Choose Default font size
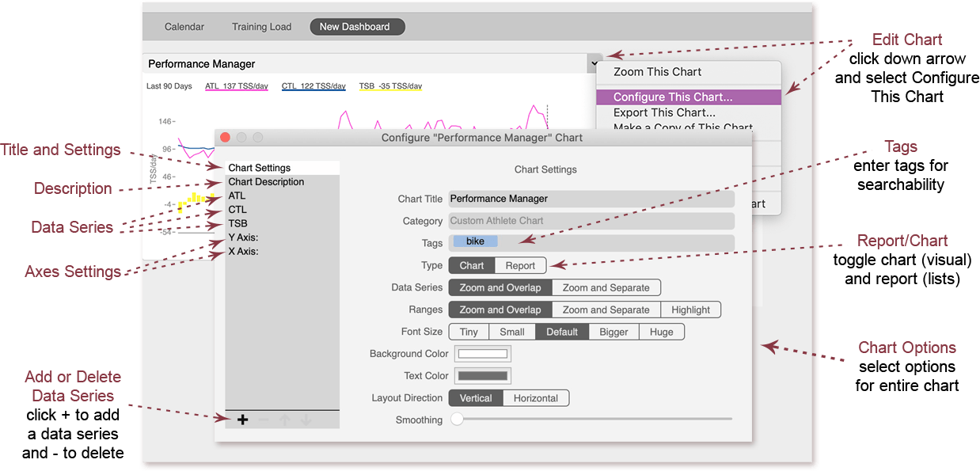The image size is (980, 471). pyautogui.click(x=562, y=332)
